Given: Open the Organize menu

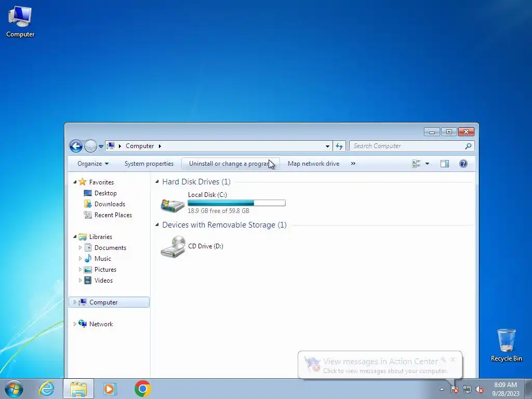Looking at the screenshot, I should click(92, 164).
